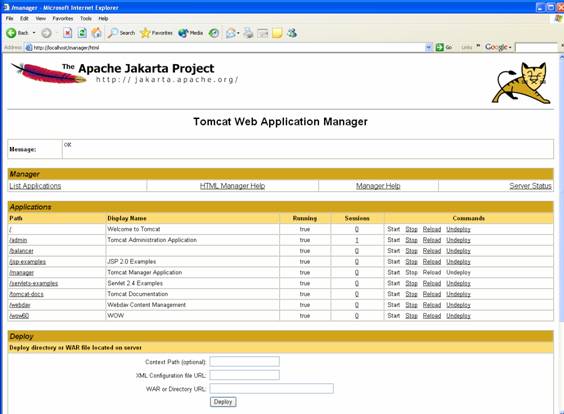Open the /manager path link

tap(22, 273)
